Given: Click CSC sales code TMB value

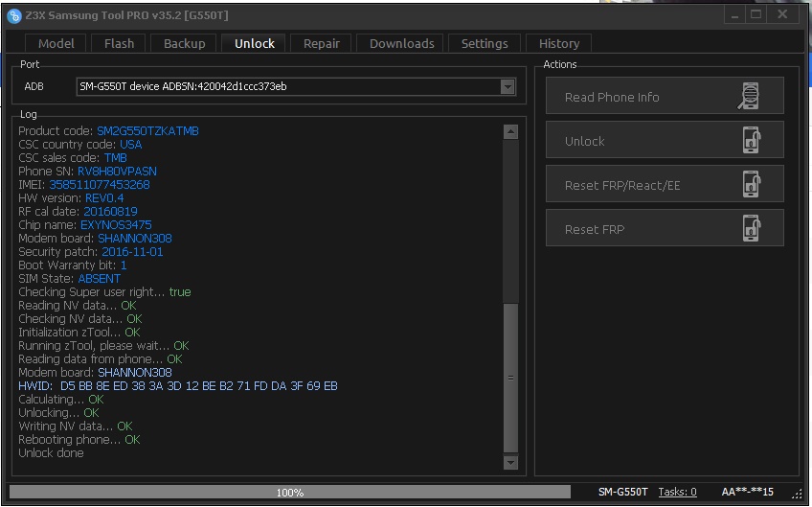Looking at the screenshot, I should 115,158.
